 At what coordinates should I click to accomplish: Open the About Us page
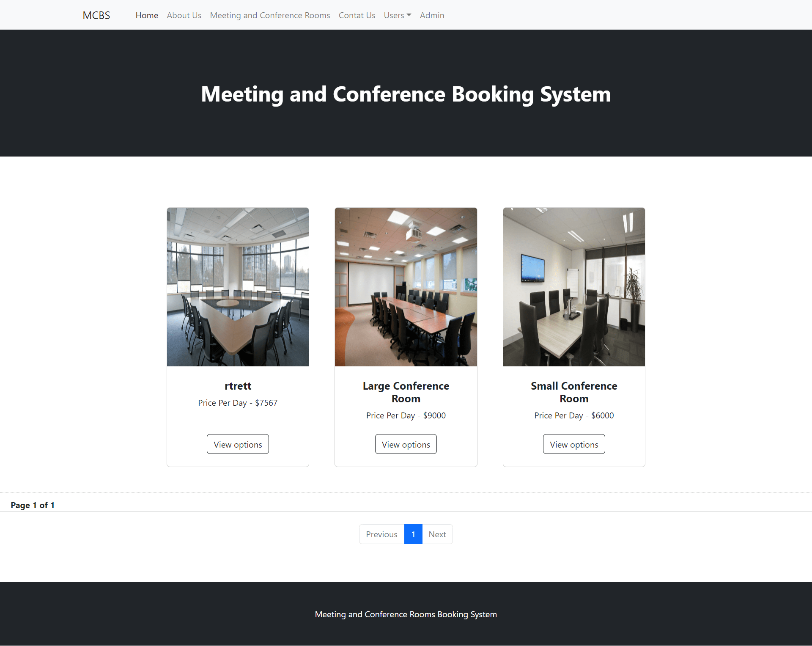click(184, 15)
